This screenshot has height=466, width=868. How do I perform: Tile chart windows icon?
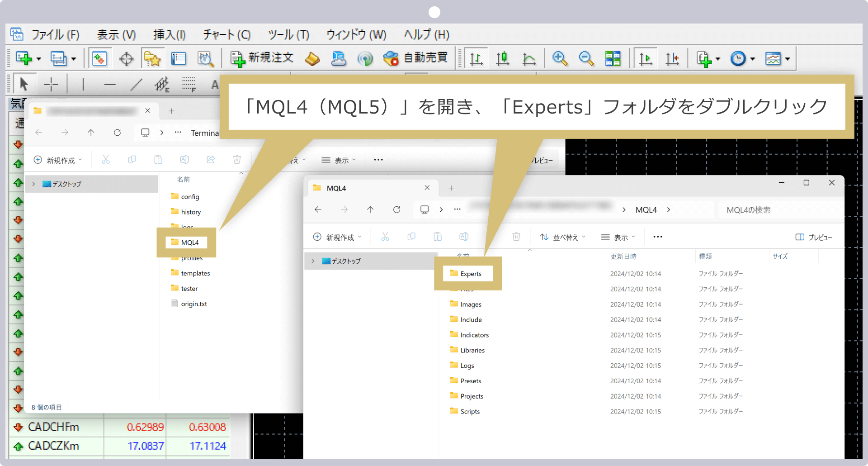(613, 58)
